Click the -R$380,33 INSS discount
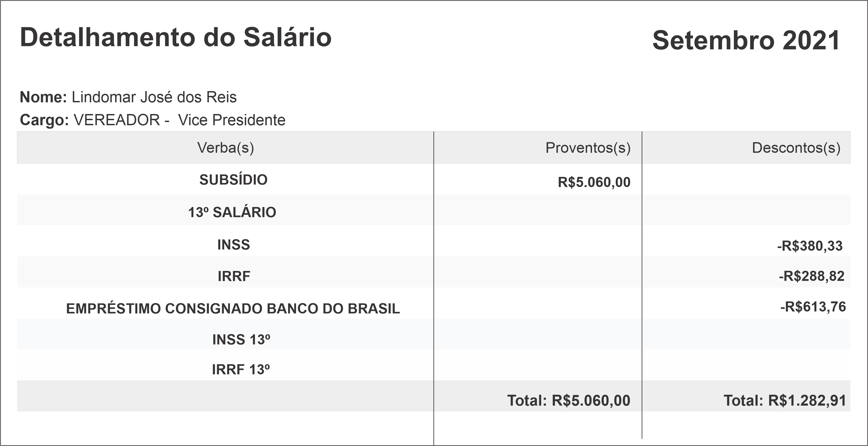868x446 pixels. pyautogui.click(x=810, y=246)
